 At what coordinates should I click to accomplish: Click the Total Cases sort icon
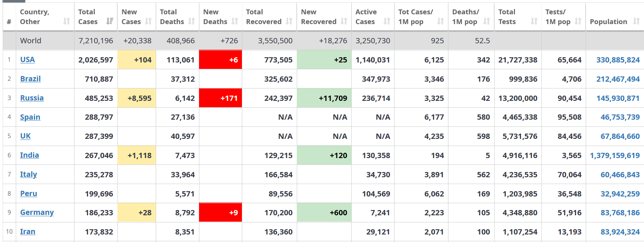click(110, 21)
